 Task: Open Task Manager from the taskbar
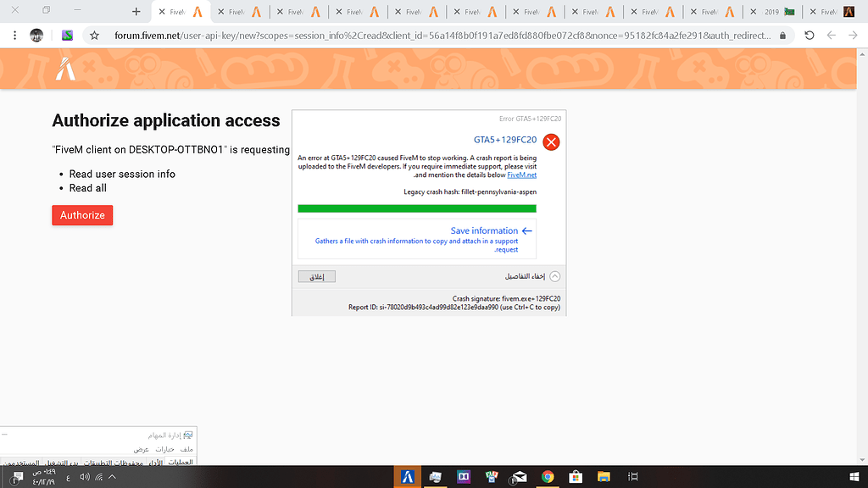(x=435, y=477)
